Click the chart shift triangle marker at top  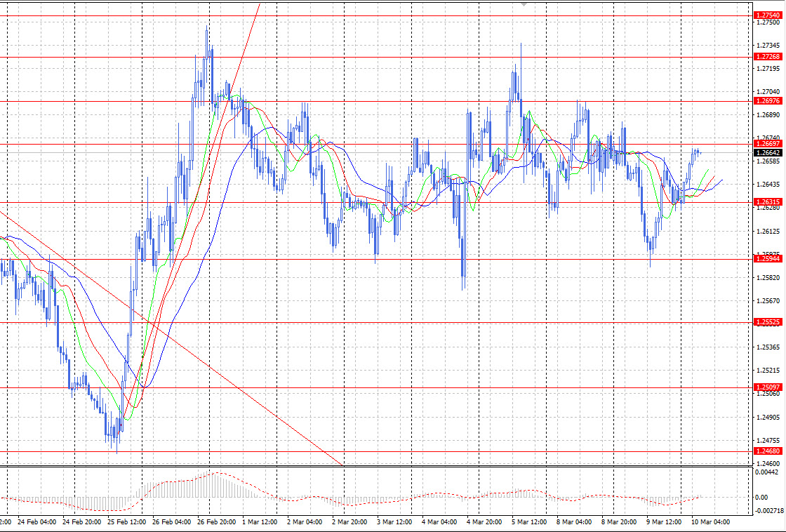[524, 4]
